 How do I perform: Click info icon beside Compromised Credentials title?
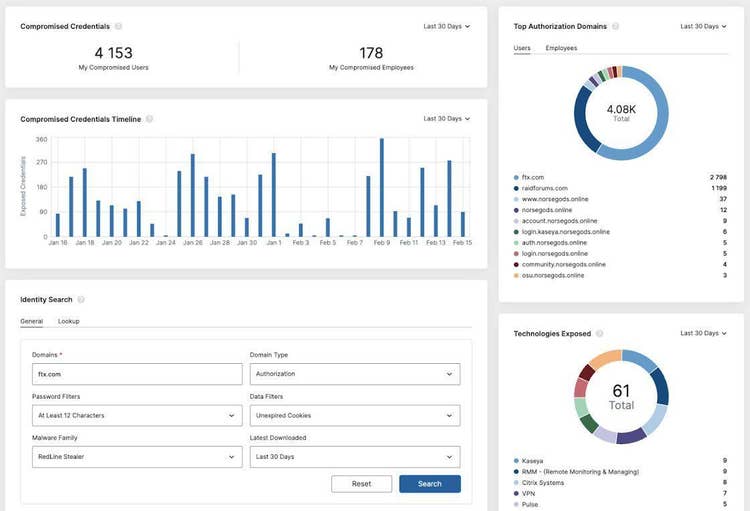coord(118,26)
